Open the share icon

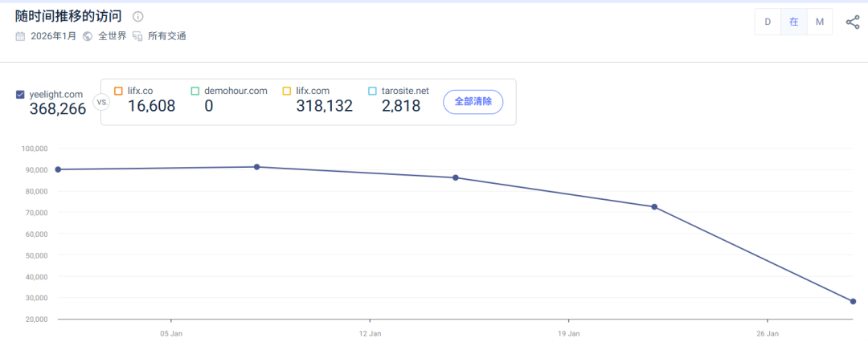click(x=853, y=22)
